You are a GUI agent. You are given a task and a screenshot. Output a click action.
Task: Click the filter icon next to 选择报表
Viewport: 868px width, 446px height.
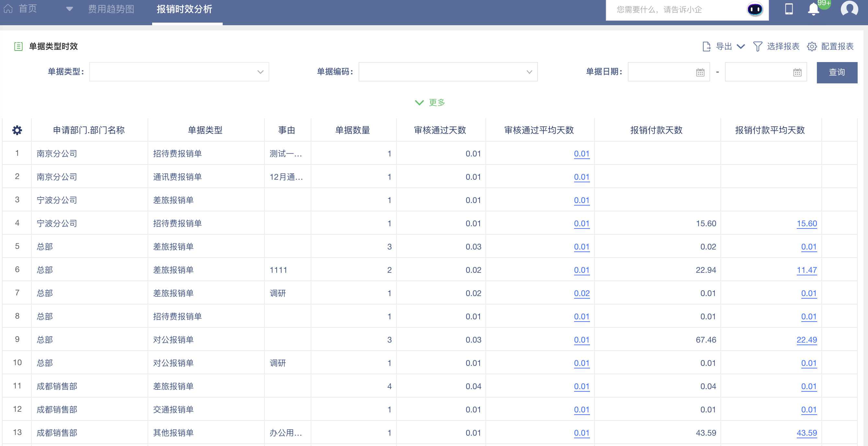758,47
